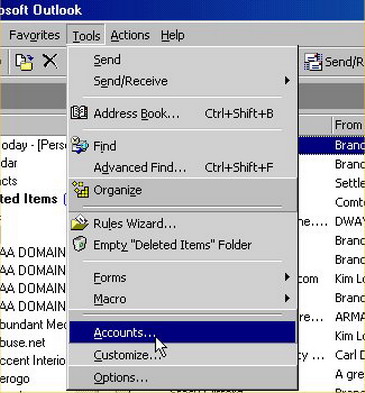This screenshot has height=393, width=365.
Task: Open the Actions menu
Action: (130, 35)
